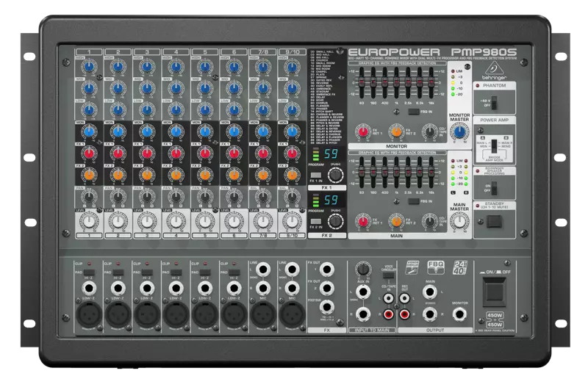Click the channel 6 FX 2 orange knob

pyautogui.click(x=234, y=175)
